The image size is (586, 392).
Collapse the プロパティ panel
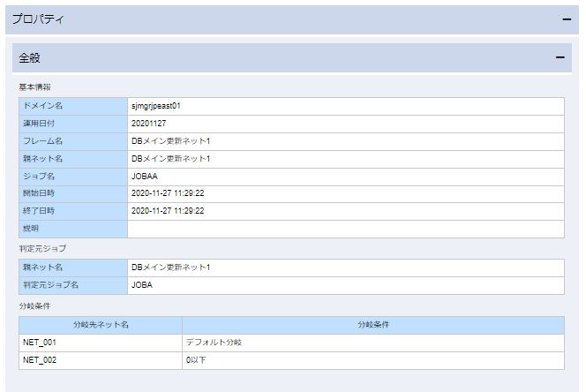[567, 19]
